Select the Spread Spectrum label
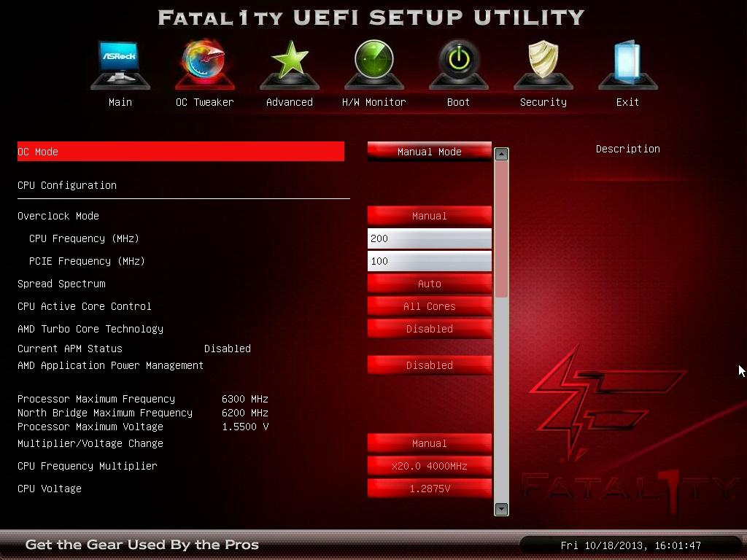747x560 pixels. pos(61,284)
